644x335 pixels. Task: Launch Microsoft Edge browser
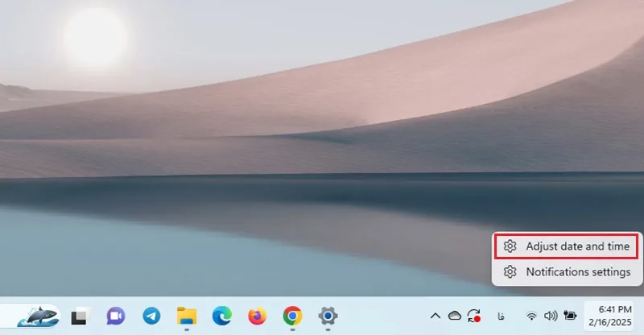coord(222,316)
